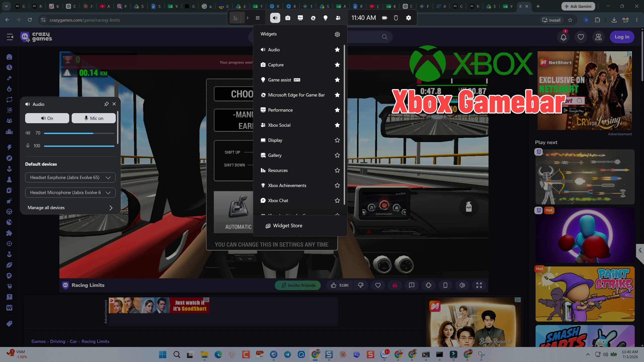Open Game assist entry in Widgets menu

pos(294,80)
